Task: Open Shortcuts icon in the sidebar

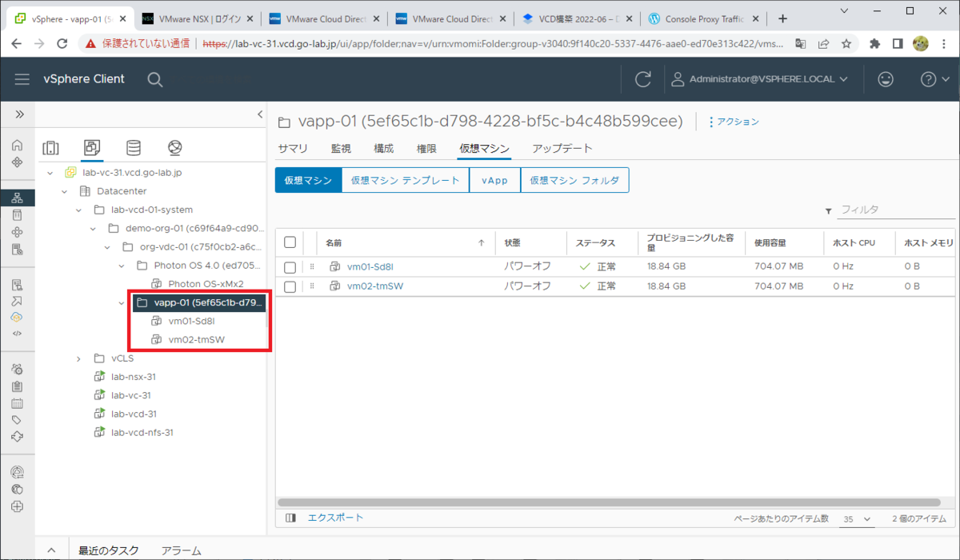Action: click(x=18, y=162)
